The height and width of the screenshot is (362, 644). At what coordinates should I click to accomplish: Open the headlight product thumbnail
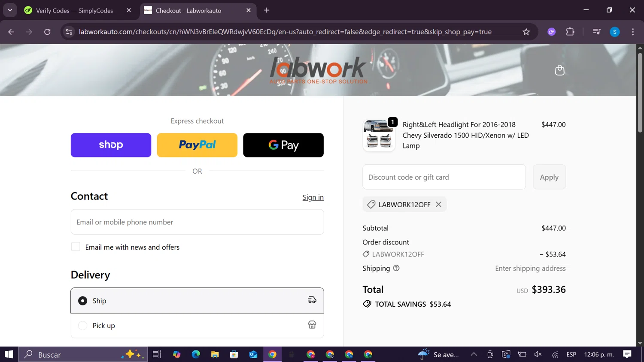[x=379, y=136]
